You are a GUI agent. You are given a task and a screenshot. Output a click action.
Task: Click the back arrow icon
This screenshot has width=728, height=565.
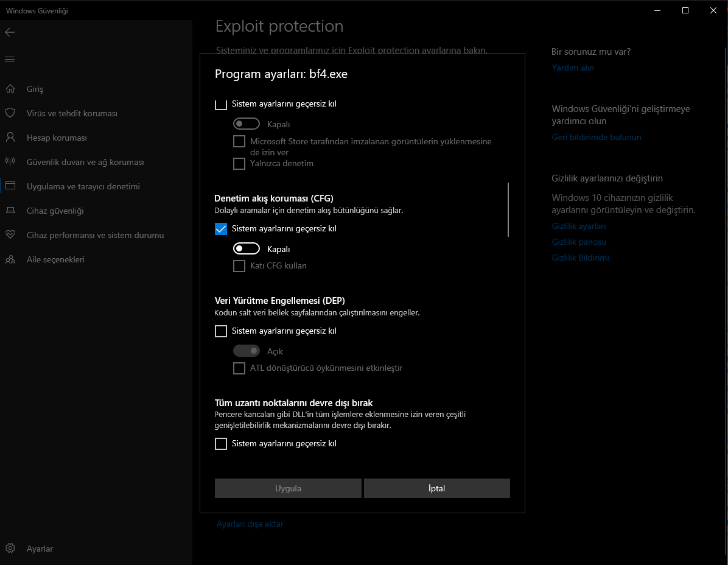tap(10, 32)
